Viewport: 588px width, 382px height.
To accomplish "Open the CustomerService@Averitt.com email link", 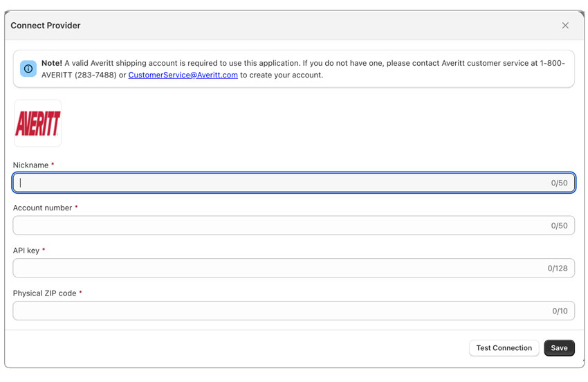I will point(183,75).
